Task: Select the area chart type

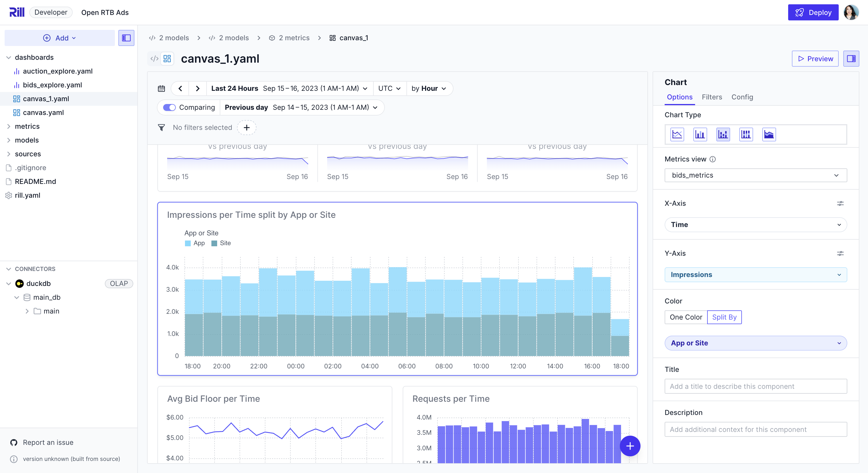Action: pos(769,134)
